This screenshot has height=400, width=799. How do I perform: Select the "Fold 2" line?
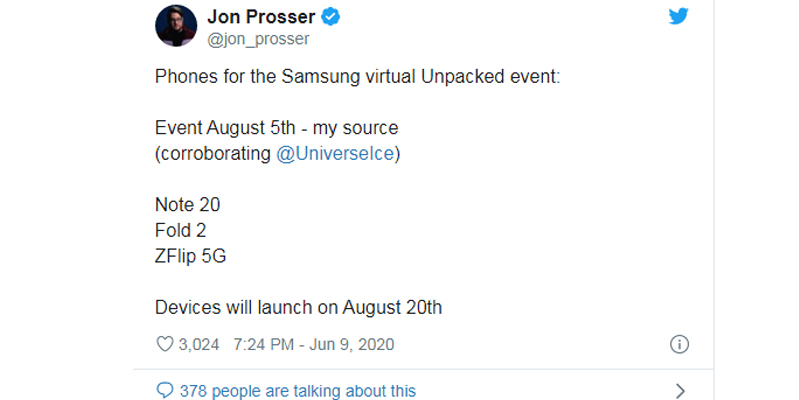point(181,230)
